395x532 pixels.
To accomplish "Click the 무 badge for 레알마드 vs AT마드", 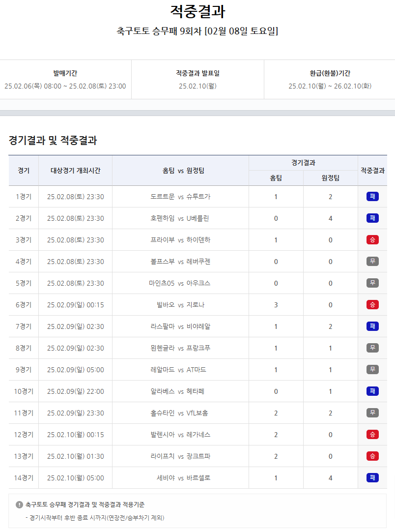I will (372, 369).
